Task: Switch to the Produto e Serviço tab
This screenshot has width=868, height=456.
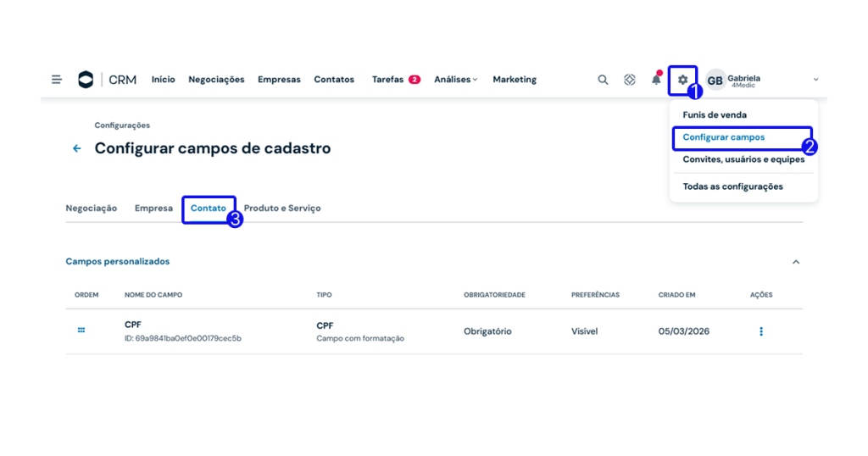Action: (282, 209)
